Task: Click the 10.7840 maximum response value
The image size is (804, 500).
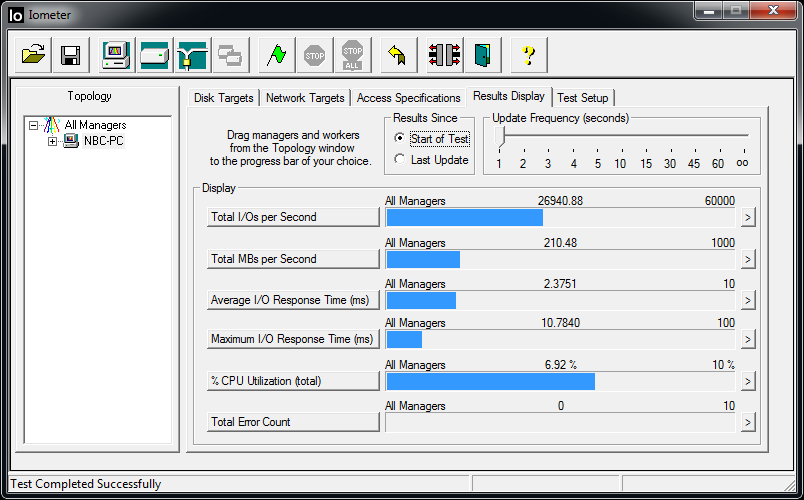Action: click(560, 323)
